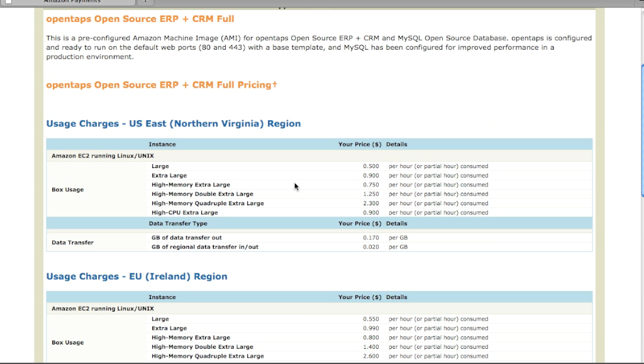Click the 0.170 data transfer price
644x364 pixels.
tap(371, 237)
